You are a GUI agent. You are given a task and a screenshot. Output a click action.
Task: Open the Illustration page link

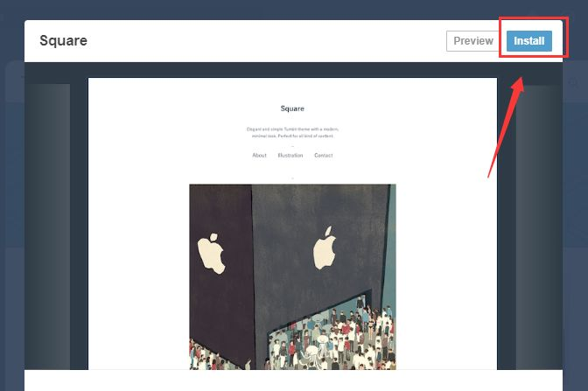tap(290, 155)
